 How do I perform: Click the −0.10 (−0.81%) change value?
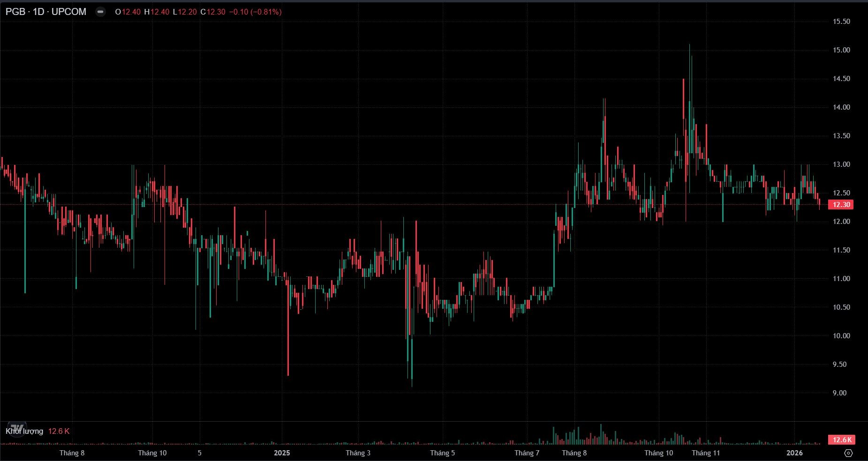pos(255,12)
